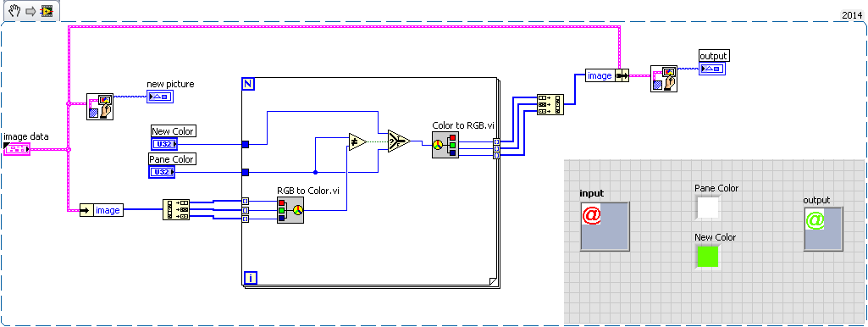Select the Not Equal comparison node

click(358, 141)
